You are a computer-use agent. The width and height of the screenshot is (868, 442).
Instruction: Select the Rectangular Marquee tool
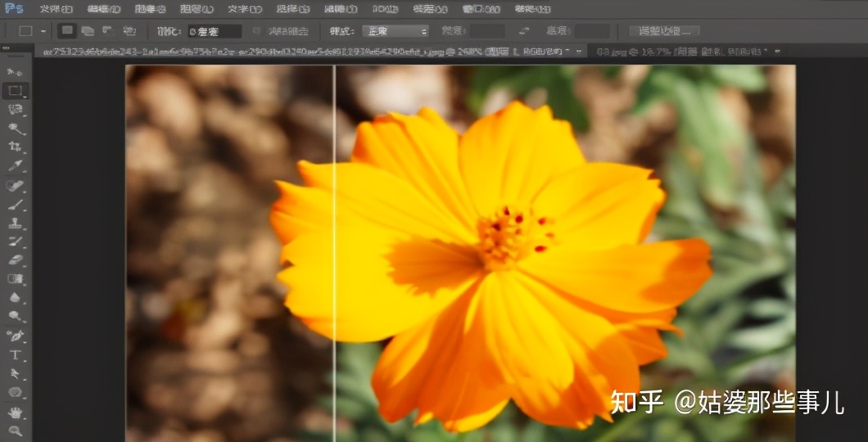click(16, 91)
